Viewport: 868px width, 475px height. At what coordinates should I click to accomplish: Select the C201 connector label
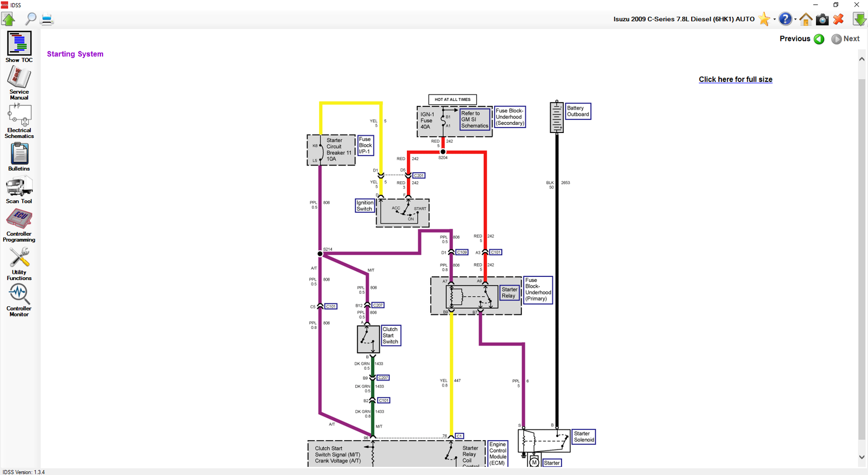coord(419,175)
